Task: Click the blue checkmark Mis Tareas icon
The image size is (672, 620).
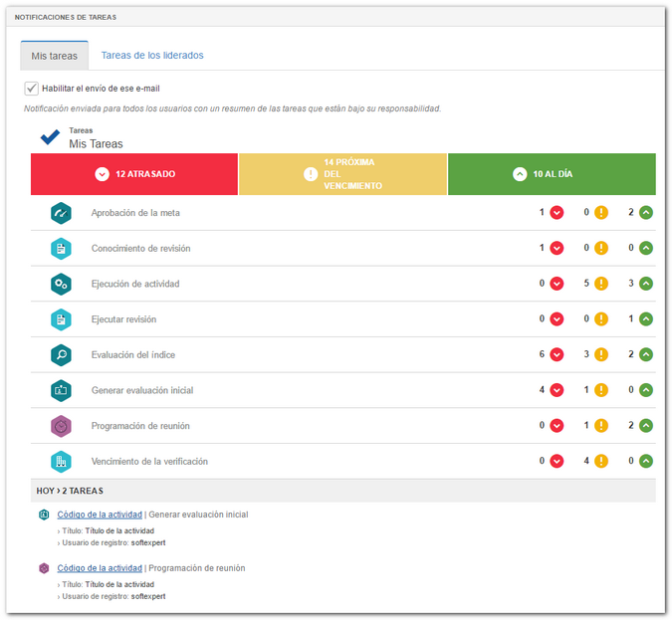Action: tap(50, 137)
